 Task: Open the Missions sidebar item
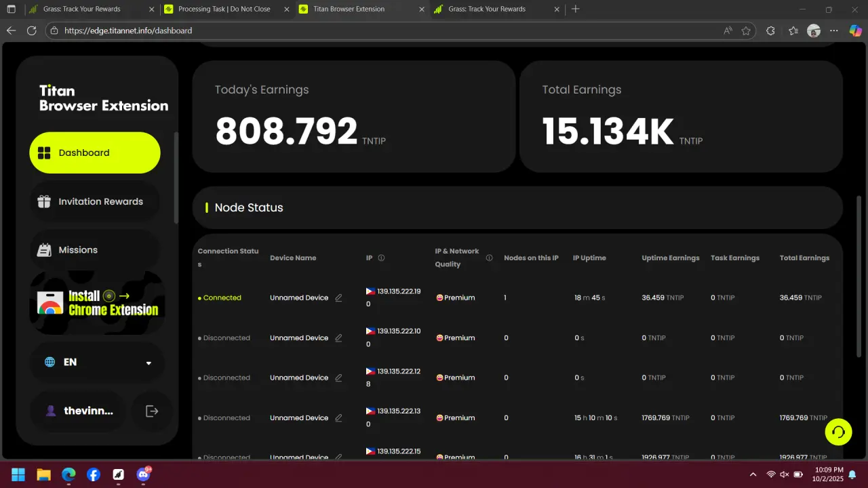(95, 250)
